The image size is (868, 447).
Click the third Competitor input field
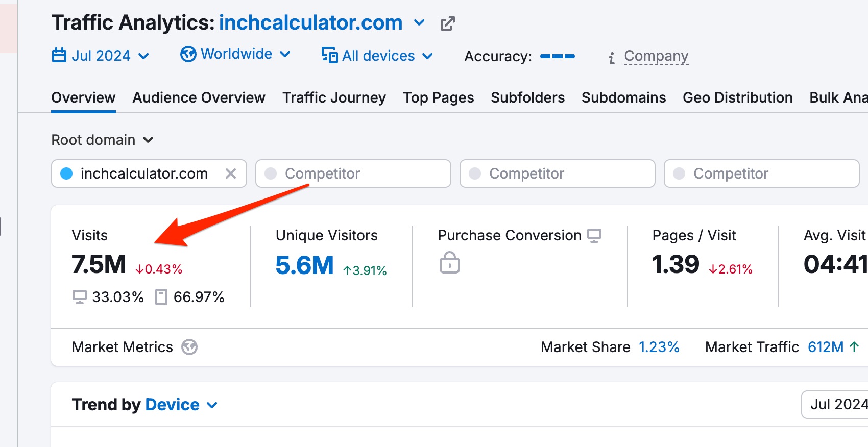point(762,173)
